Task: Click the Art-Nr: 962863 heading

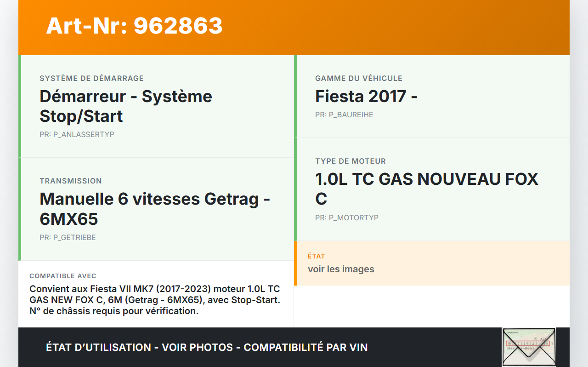Action: click(x=134, y=26)
